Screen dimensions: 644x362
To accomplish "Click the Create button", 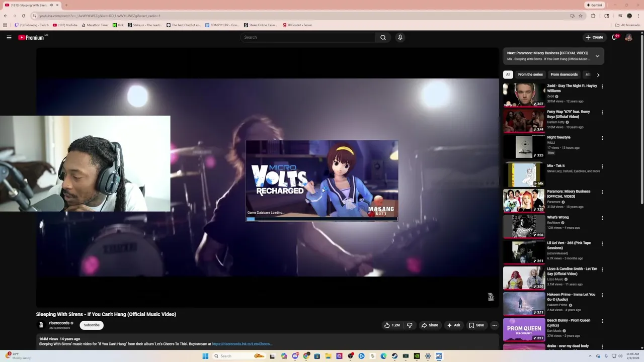I will point(594,37).
